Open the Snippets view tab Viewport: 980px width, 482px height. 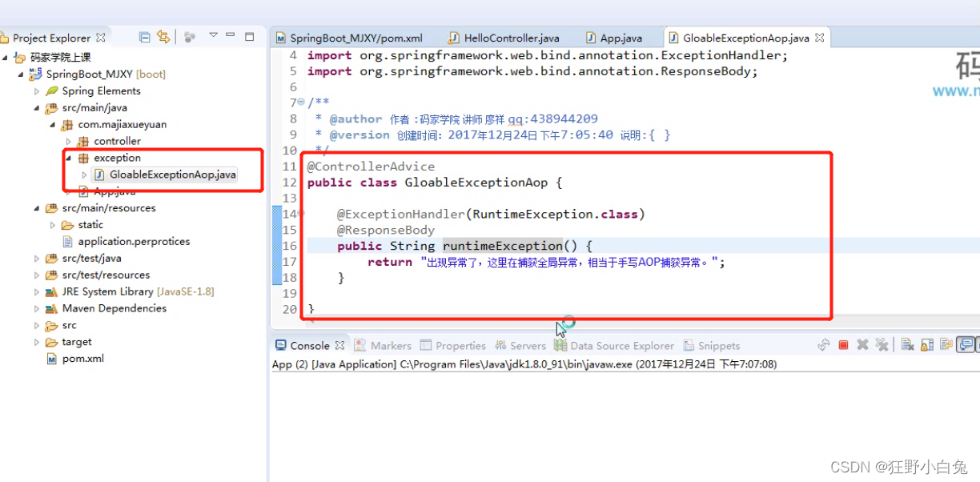[712, 346]
